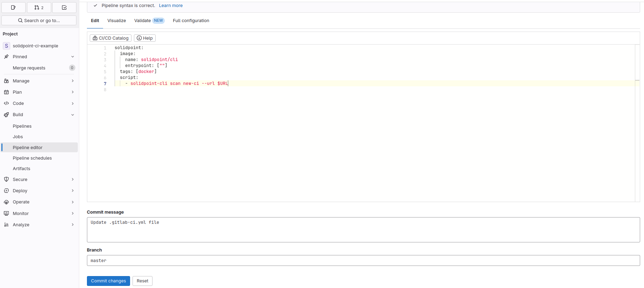
Task: Expand the Operate section chevron
Action: (73, 202)
